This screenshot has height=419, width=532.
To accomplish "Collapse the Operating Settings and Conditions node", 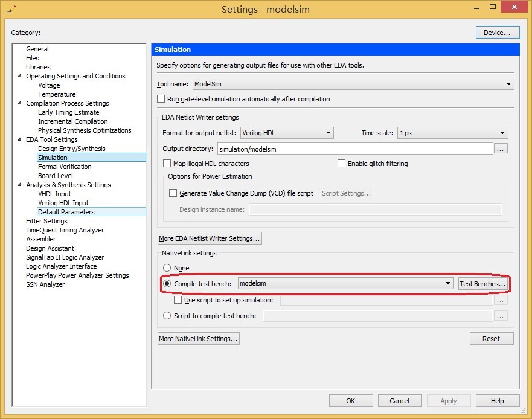I will (19, 76).
